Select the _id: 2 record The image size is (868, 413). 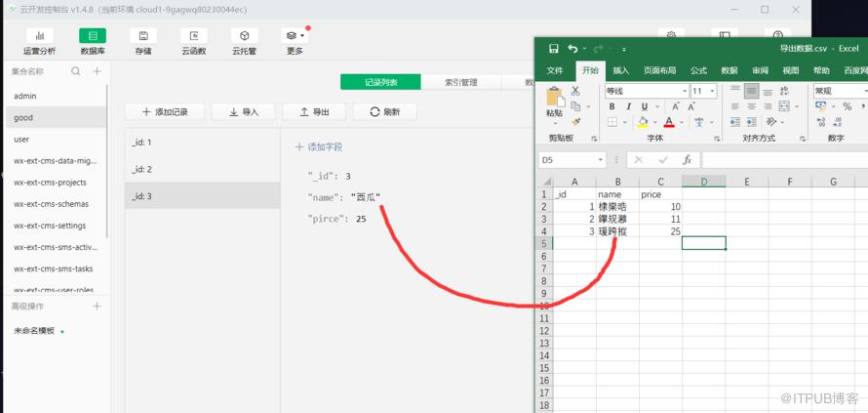[x=202, y=169]
